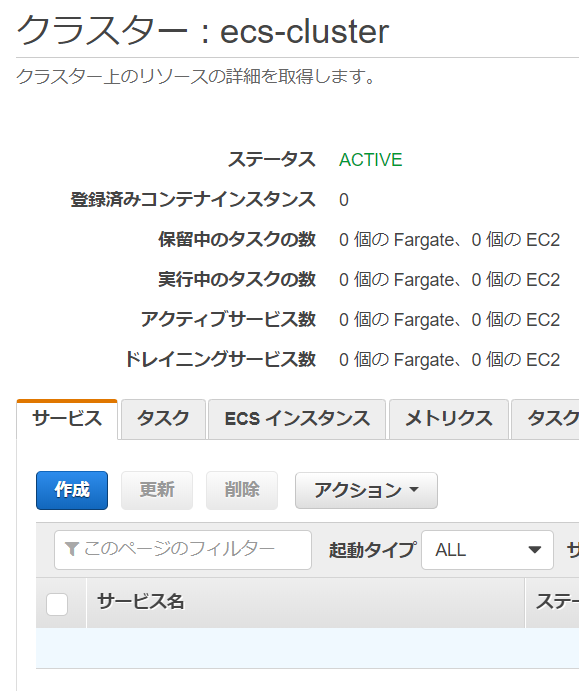This screenshot has height=691, width=579.
Task: Click the Fargate/EC2 value beside 保留中のタスクの数
Action: point(449,240)
